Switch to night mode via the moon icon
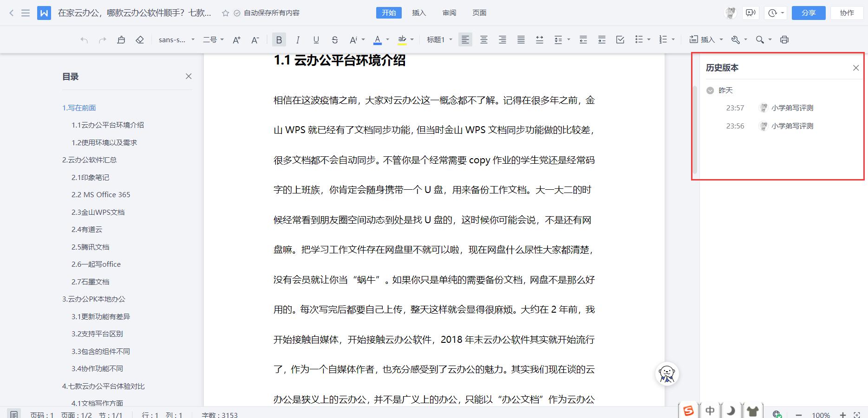 coord(730,410)
